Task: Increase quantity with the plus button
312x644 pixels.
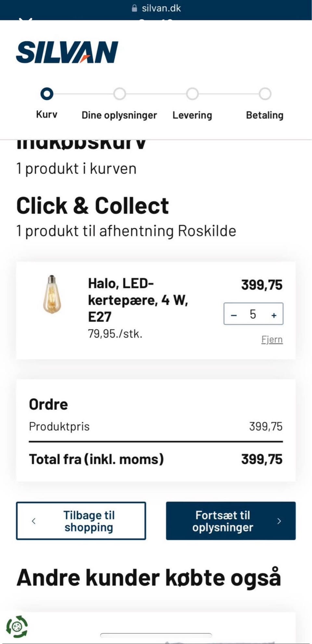Action: 274,315
